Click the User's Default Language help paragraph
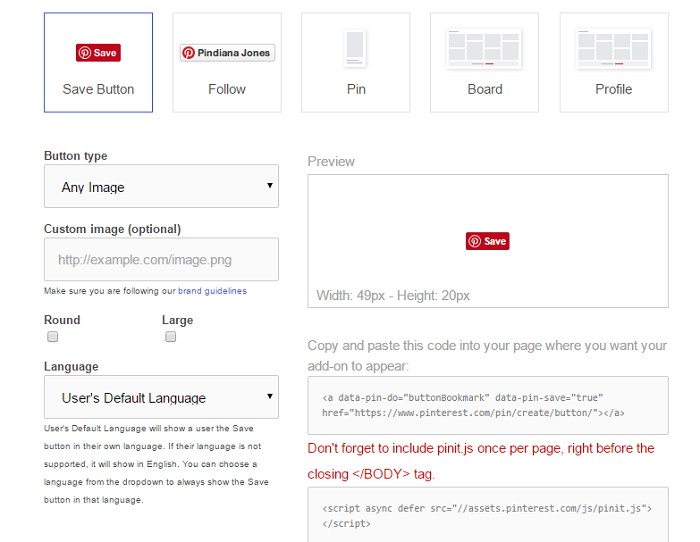Viewport: 700px width, 542px height. click(x=156, y=464)
